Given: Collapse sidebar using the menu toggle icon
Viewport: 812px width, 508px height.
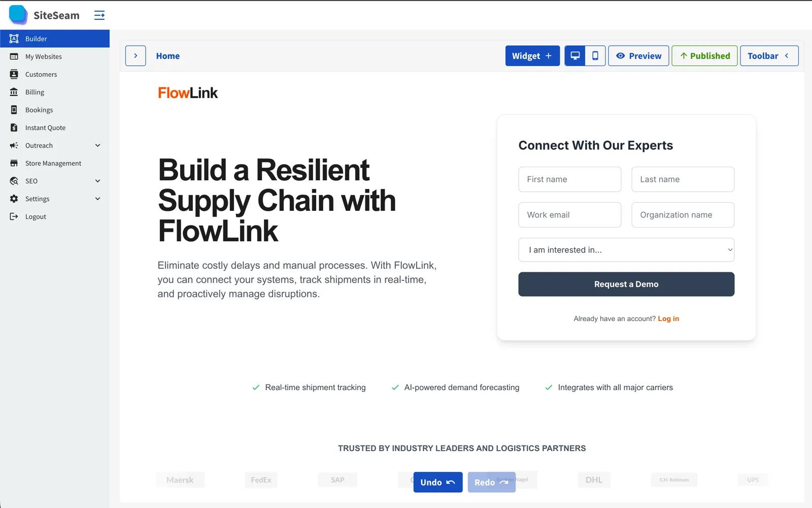Looking at the screenshot, I should click(x=99, y=15).
